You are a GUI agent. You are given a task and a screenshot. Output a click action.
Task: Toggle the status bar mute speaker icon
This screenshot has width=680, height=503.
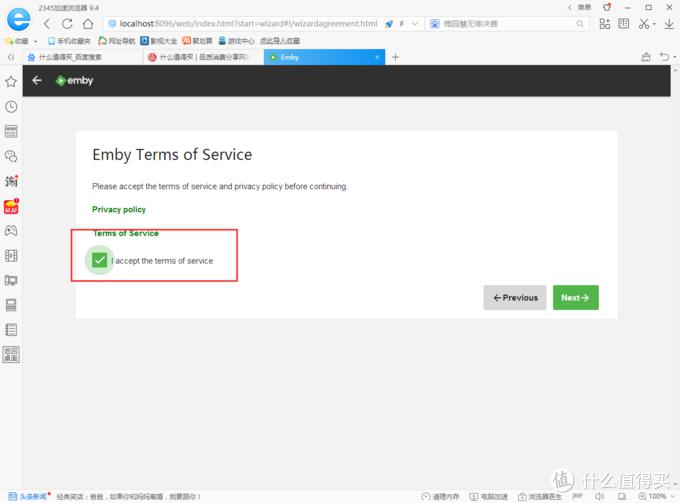click(599, 496)
